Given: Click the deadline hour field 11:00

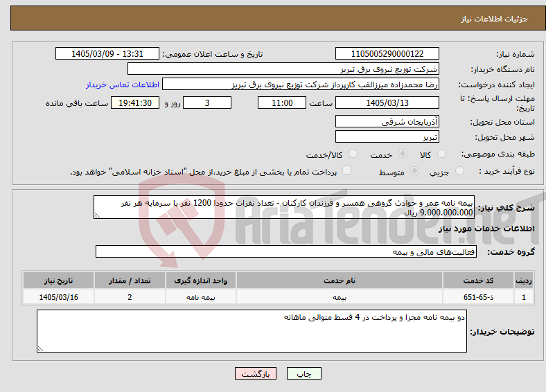Looking at the screenshot, I should 282,103.
